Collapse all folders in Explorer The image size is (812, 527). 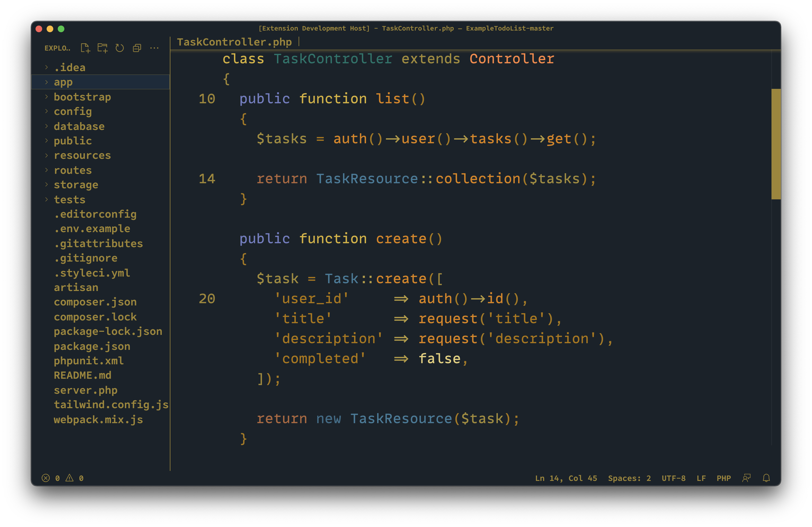[137, 48]
